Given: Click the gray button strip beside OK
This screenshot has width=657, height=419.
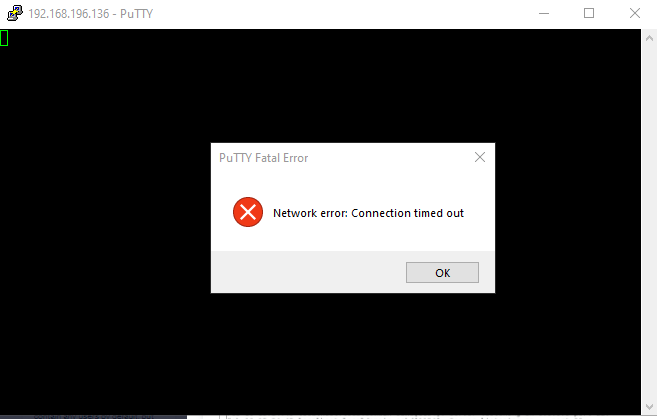Looking at the screenshot, I should [x=308, y=272].
